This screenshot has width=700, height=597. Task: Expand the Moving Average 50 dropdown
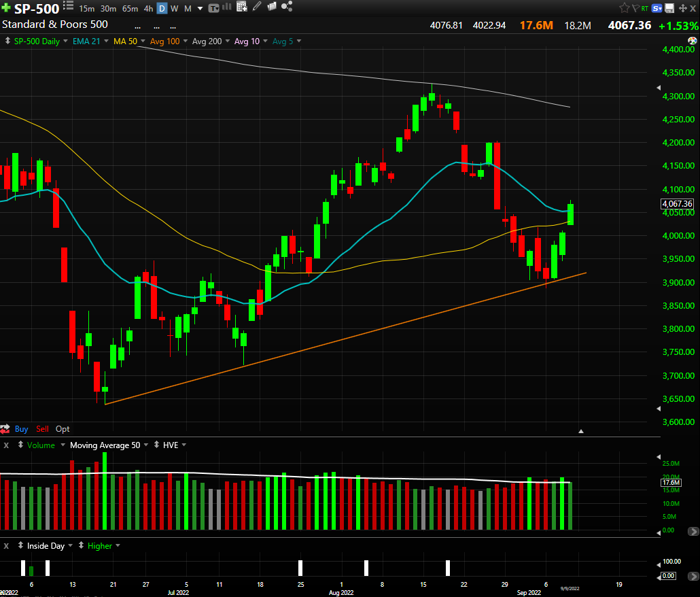(x=146, y=445)
